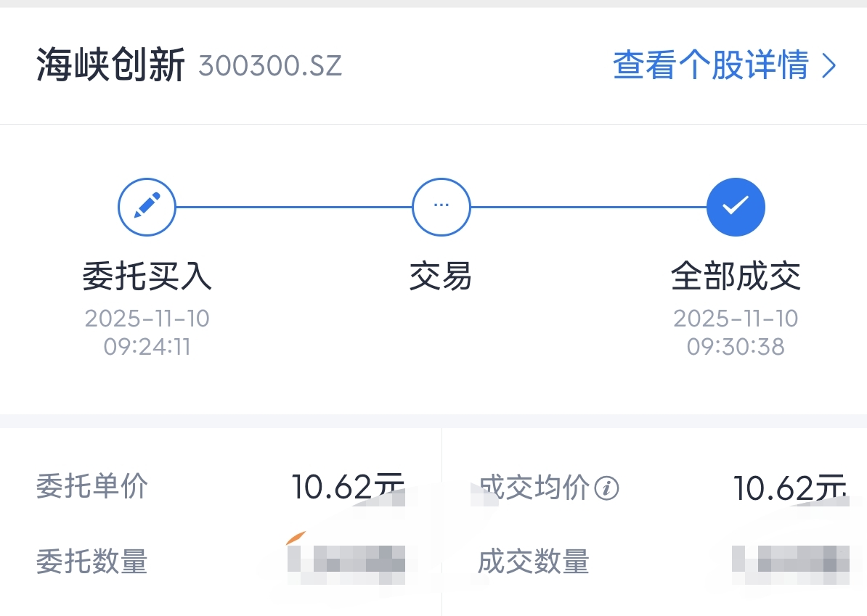Select the 10.62元 value for 成交均价
This screenshot has height=616, width=867.
(789, 488)
